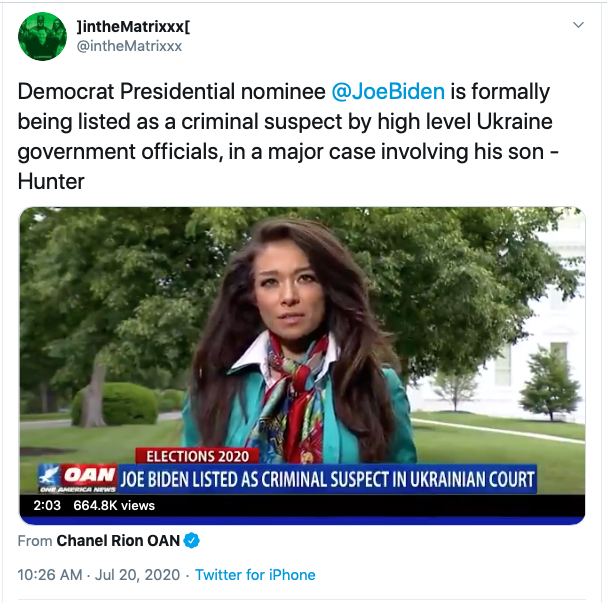The height and width of the screenshot is (603, 607).
Task: Click the word "From" before the source
Action: 35,541
